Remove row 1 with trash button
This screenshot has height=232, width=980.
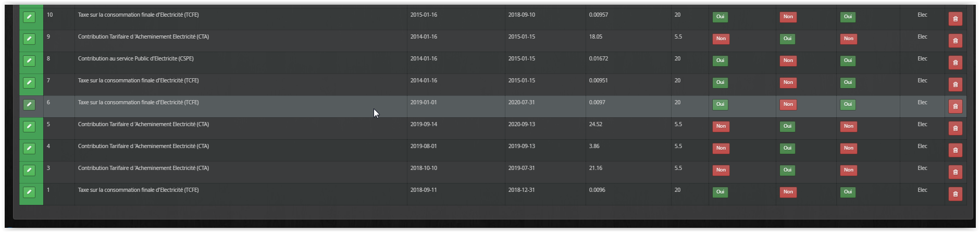click(x=955, y=194)
